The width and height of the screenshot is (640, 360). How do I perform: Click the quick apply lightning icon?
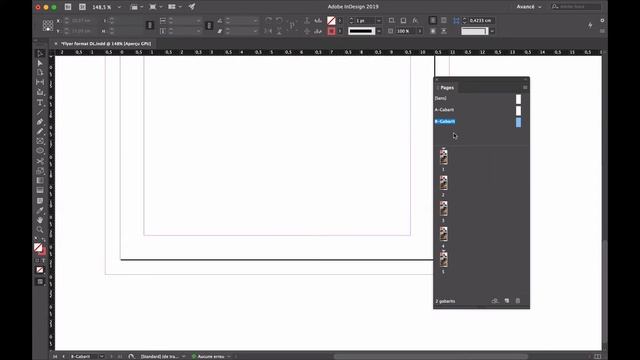point(590,25)
